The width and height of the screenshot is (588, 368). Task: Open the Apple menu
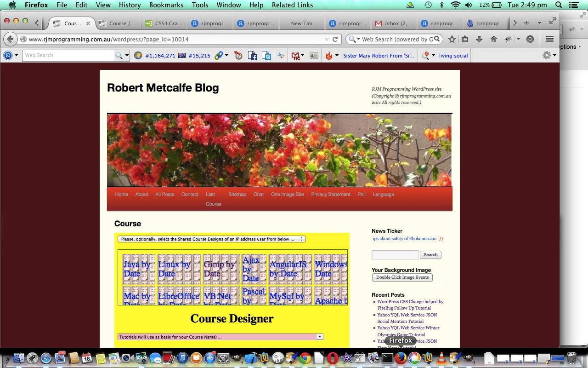click(x=12, y=5)
